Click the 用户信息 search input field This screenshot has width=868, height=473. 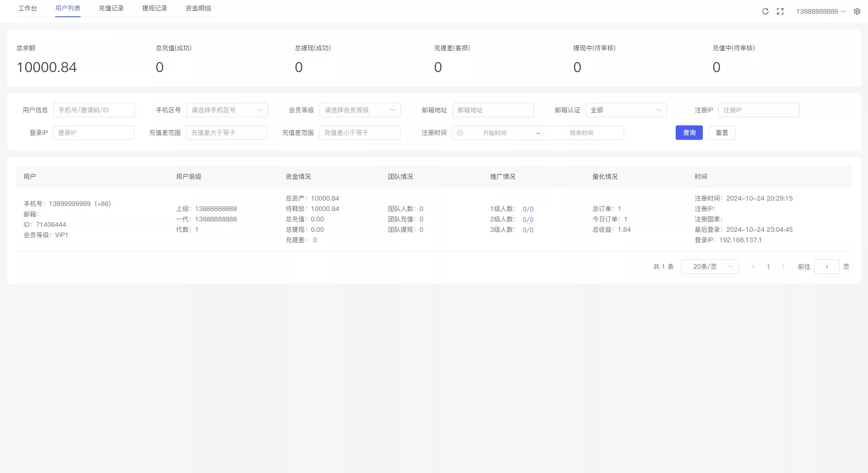tap(94, 110)
